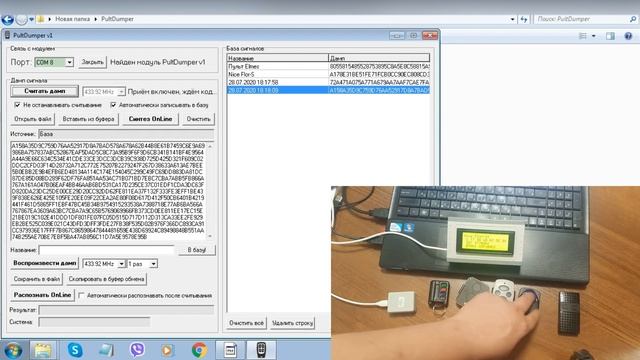Click the 'Воспроизвести дамп' button

(x=44, y=263)
